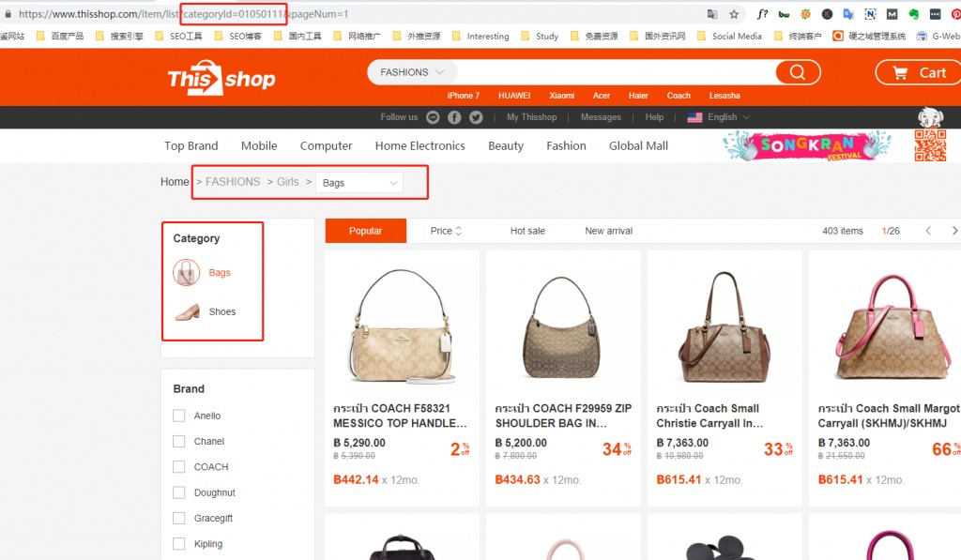This screenshot has width=961, height=560.
Task: Click the site lock icon in address bar
Action: coord(8,13)
